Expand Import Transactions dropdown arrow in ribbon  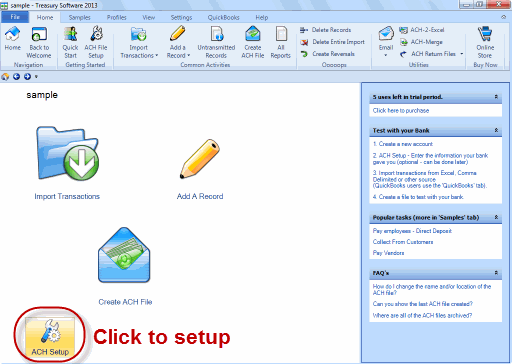(156, 55)
